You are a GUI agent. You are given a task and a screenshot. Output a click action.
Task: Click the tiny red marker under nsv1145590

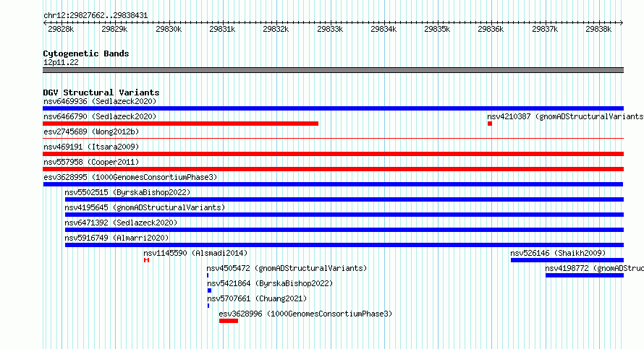(x=146, y=260)
